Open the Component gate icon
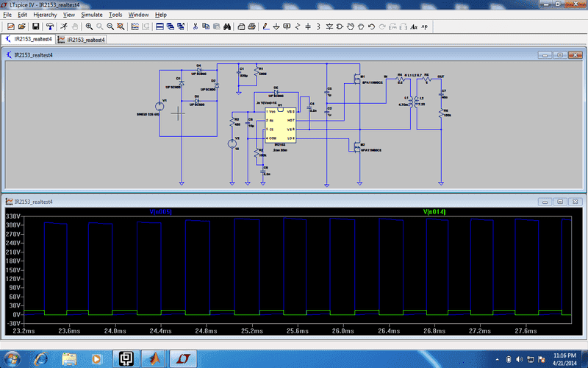 click(340, 26)
